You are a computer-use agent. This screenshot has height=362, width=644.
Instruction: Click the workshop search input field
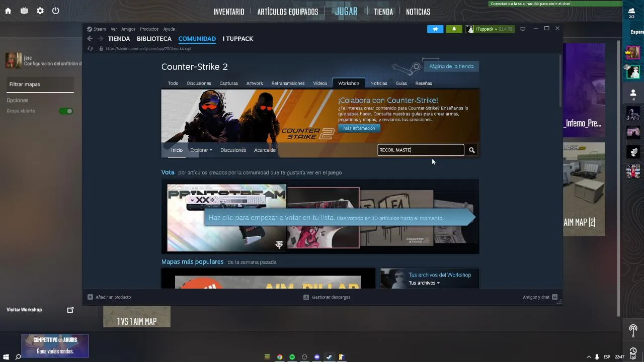pyautogui.click(x=421, y=150)
